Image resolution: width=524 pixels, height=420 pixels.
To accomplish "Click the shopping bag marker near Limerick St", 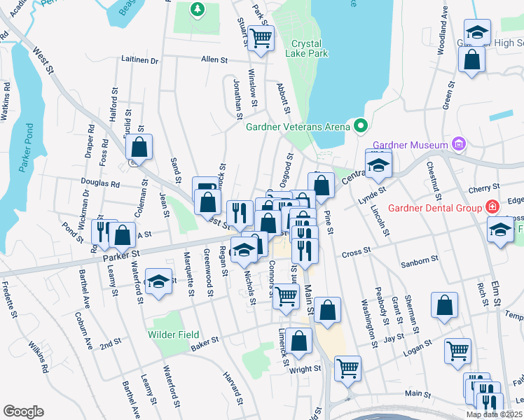I will point(298,341).
